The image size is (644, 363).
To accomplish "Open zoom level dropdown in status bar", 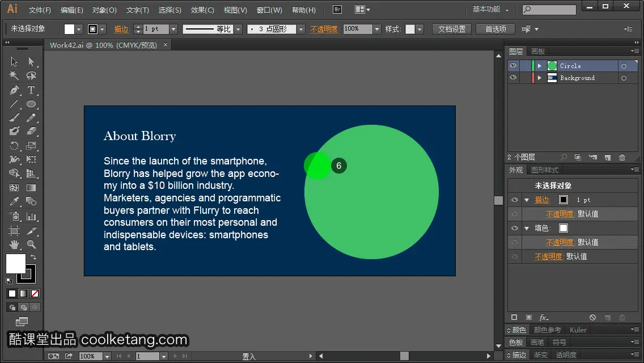I will pyautogui.click(x=107, y=356).
